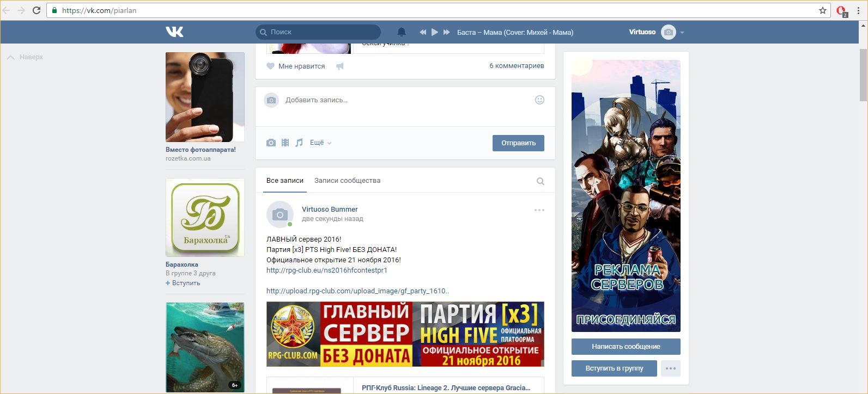Open the notifications bell
The image size is (868, 394).
click(402, 32)
